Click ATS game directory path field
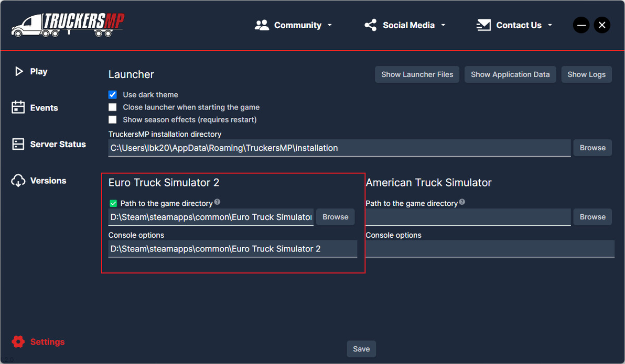 pos(468,217)
